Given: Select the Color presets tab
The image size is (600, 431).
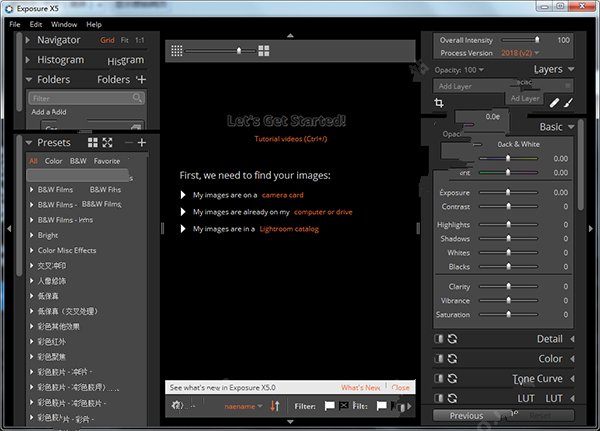Looking at the screenshot, I should point(53,161).
